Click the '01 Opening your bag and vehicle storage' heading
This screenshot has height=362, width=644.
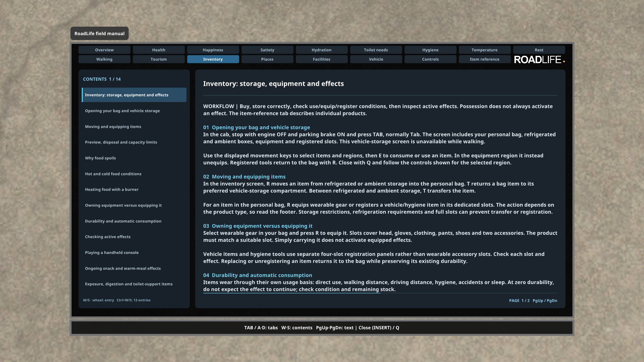pyautogui.click(x=257, y=127)
